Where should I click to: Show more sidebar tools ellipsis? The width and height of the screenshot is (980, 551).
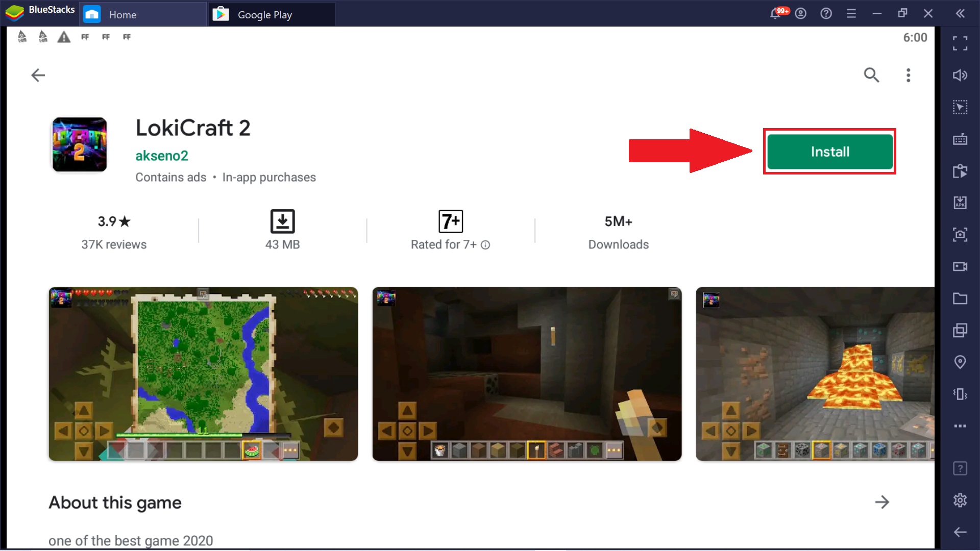pos(960,426)
